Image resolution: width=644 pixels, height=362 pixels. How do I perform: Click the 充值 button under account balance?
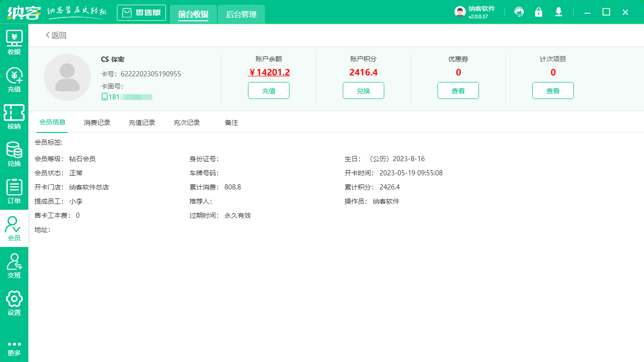click(x=269, y=91)
